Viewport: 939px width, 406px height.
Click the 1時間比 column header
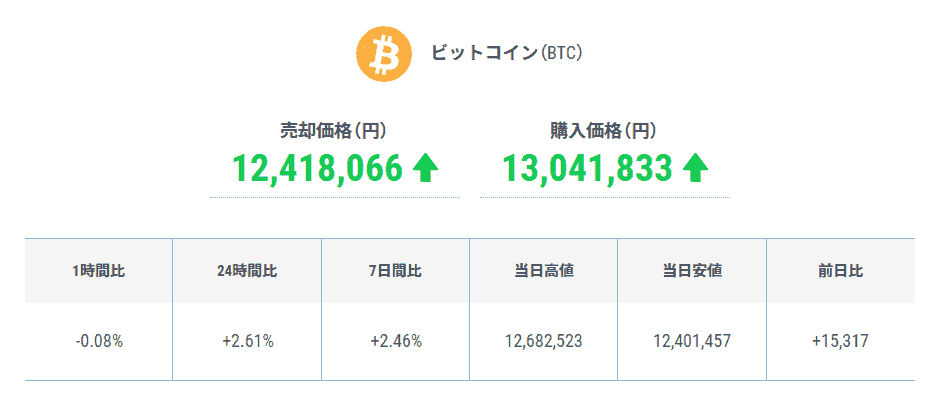click(99, 270)
